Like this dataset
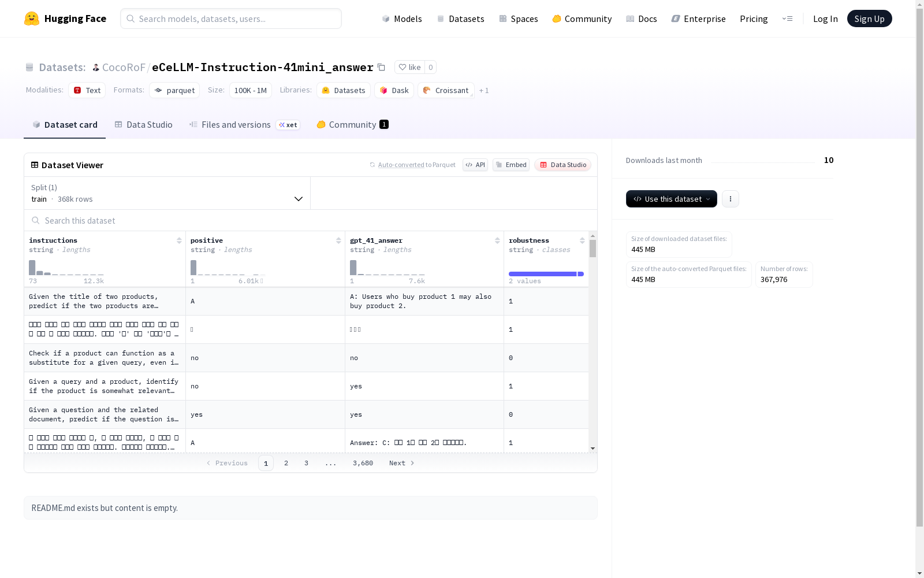This screenshot has width=924, height=578. 410,67
